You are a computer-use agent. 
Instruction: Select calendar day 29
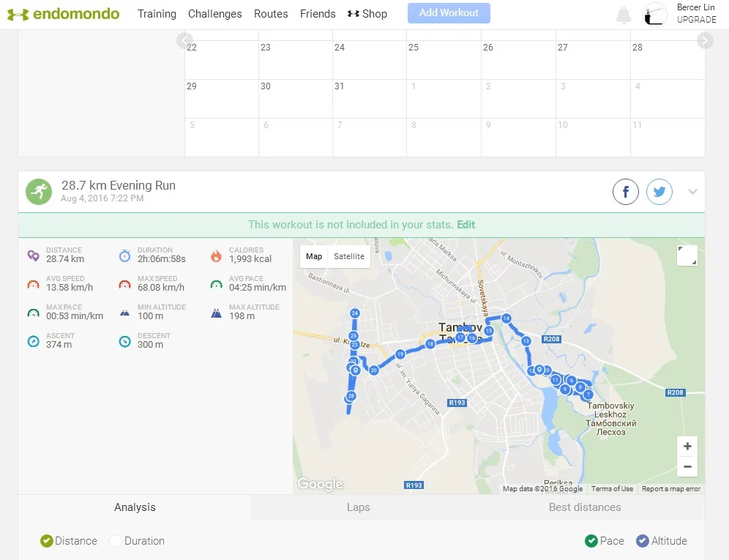tap(221, 99)
